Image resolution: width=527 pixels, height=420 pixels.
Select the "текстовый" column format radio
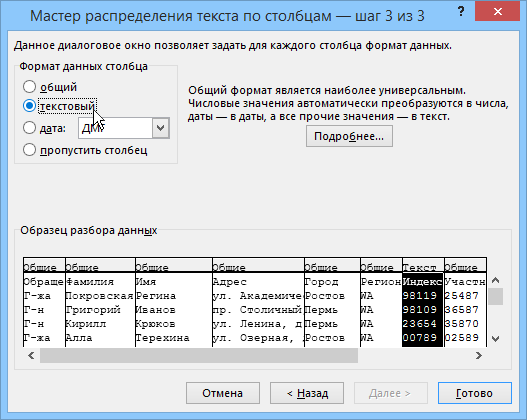click(x=29, y=106)
